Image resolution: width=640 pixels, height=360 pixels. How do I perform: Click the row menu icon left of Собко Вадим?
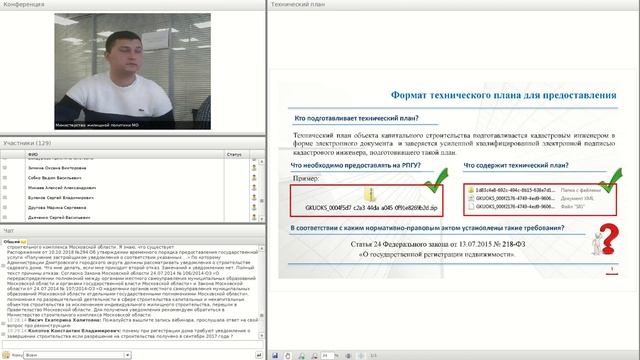pyautogui.click(x=5, y=178)
